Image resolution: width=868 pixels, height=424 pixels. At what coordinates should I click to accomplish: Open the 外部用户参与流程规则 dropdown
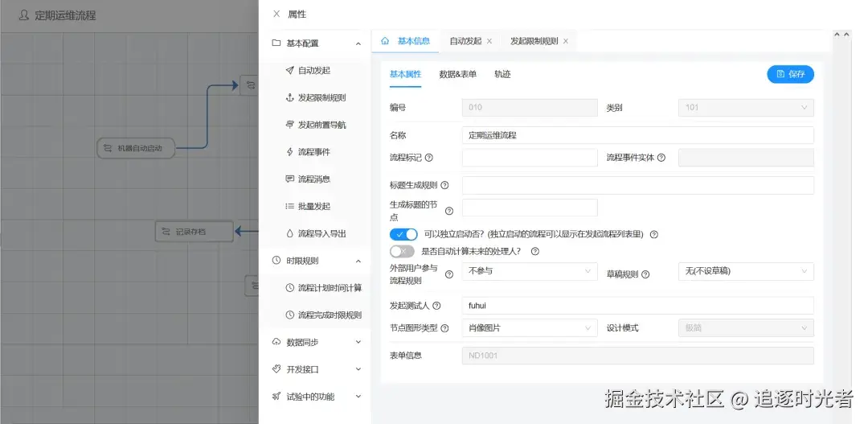(x=530, y=272)
